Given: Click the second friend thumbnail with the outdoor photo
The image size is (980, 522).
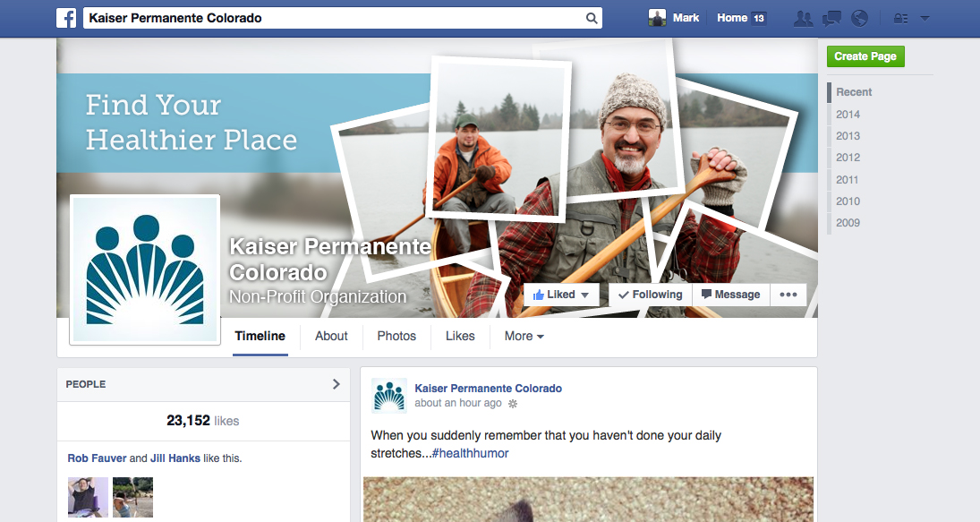Looking at the screenshot, I should (132, 497).
